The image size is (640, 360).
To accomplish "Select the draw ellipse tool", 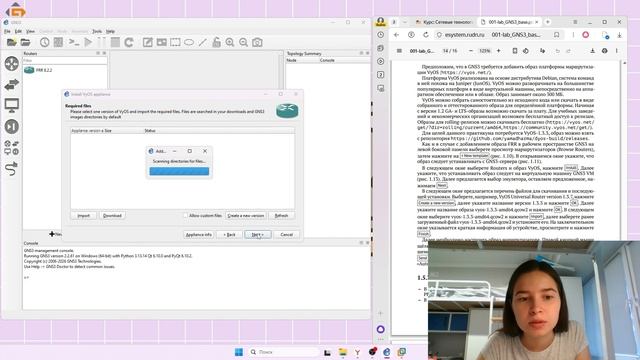I will [x=189, y=42].
